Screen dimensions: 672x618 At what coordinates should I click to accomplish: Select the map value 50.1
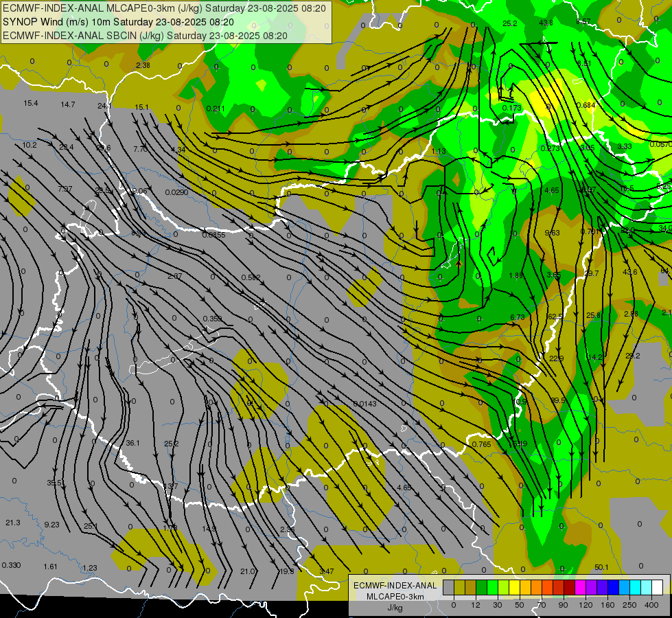[601, 568]
